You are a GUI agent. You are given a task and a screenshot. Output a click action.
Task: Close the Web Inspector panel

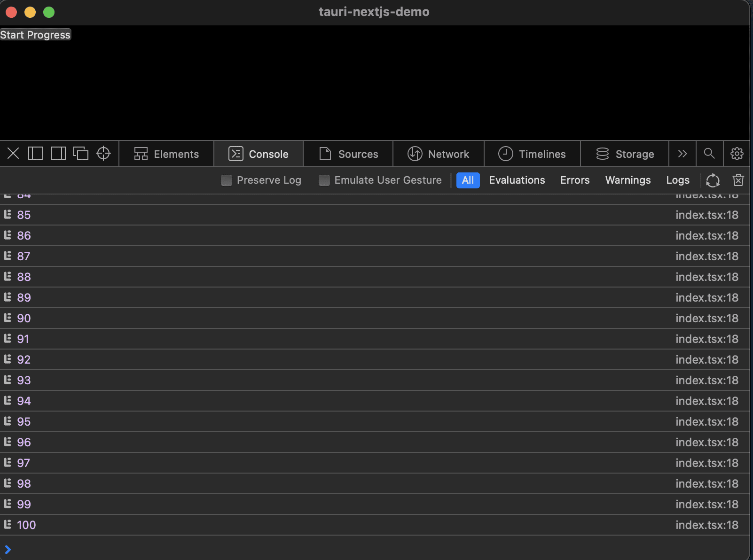point(13,154)
